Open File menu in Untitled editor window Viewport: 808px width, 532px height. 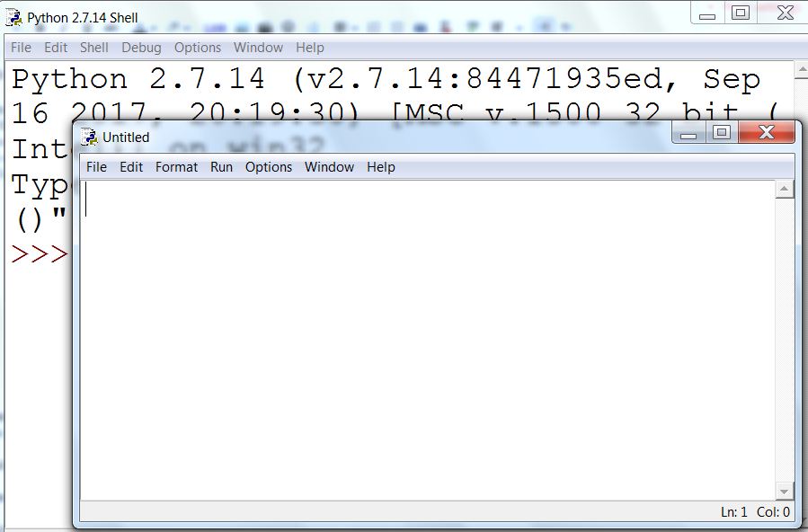coord(96,167)
